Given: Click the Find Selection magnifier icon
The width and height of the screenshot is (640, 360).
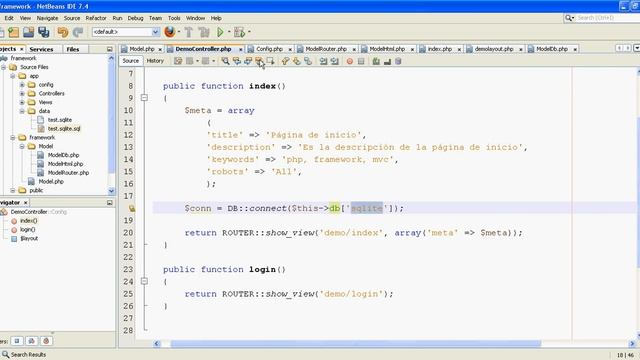Looking at the screenshot, I should click(x=225, y=61).
